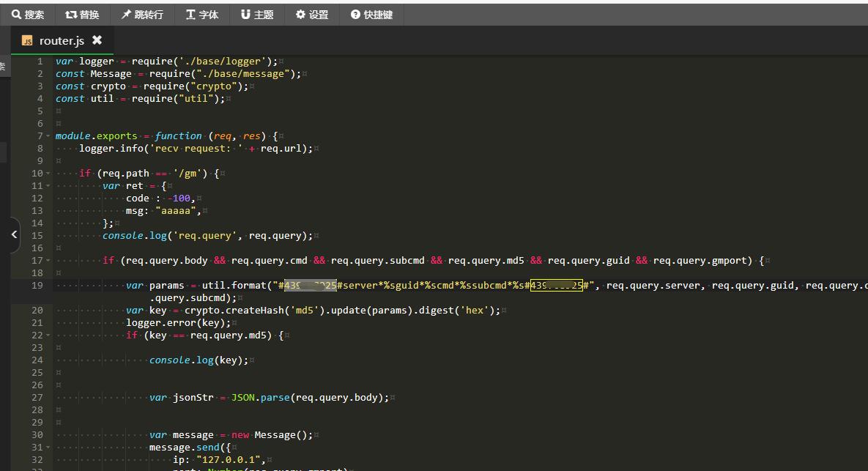Click the JS file icon on the router.js tab

[27, 41]
